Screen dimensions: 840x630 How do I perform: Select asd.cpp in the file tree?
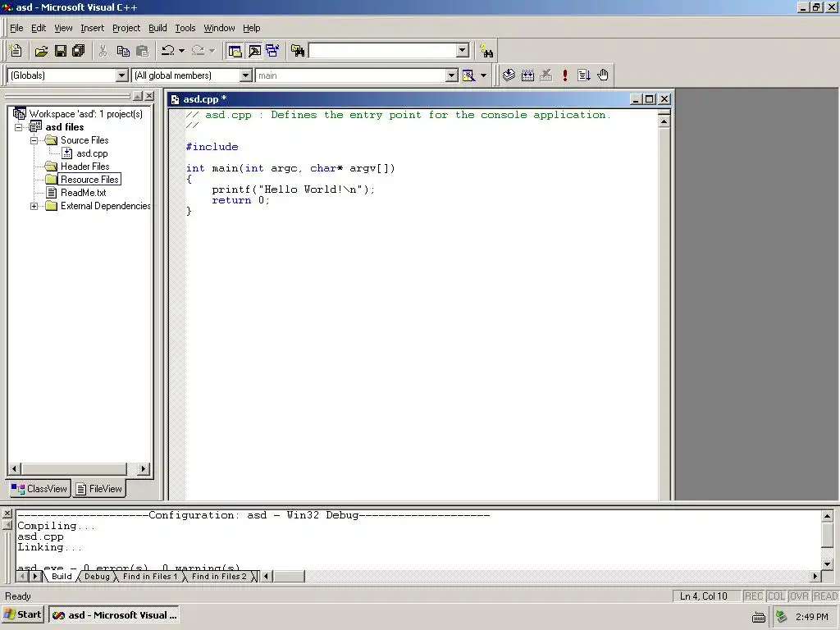coord(92,153)
